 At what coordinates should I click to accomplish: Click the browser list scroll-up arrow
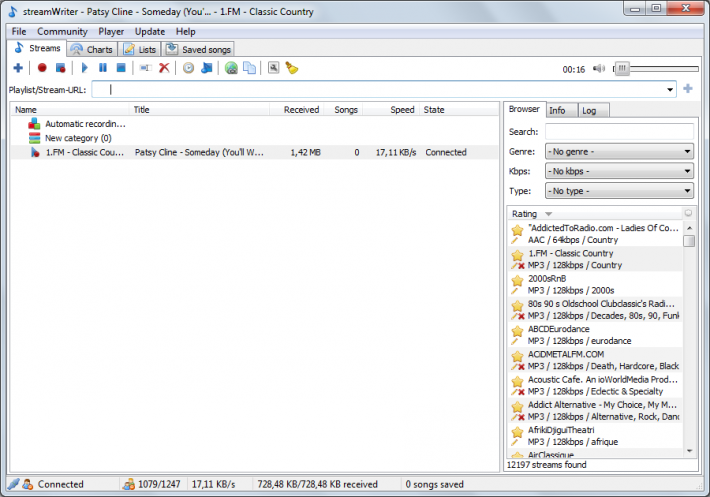click(x=689, y=228)
